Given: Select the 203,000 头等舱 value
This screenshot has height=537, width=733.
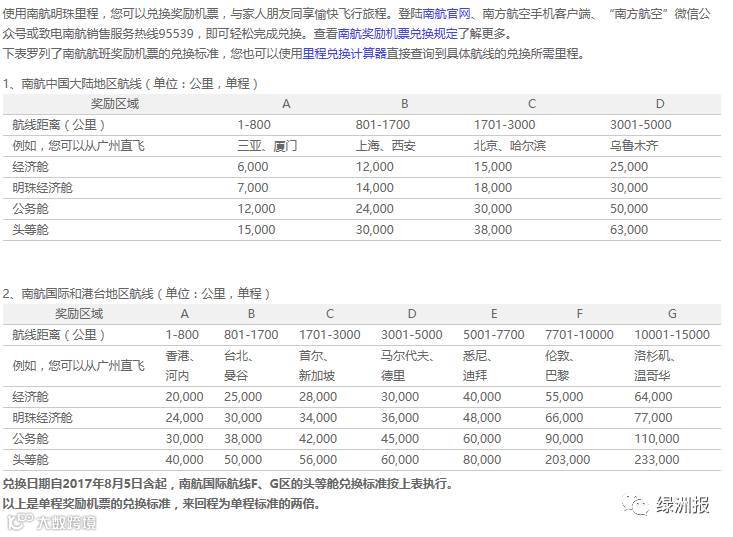Looking at the screenshot, I should pyautogui.click(x=567, y=460).
